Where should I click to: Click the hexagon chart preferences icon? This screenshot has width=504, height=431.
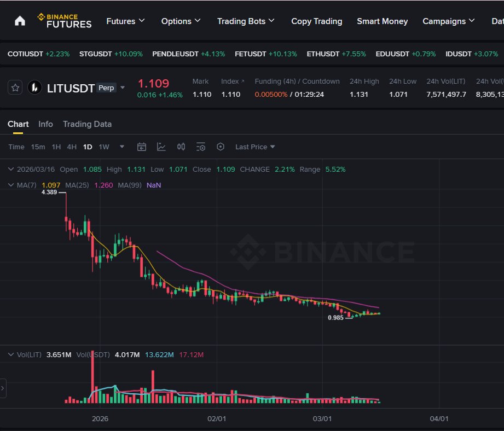tap(221, 147)
